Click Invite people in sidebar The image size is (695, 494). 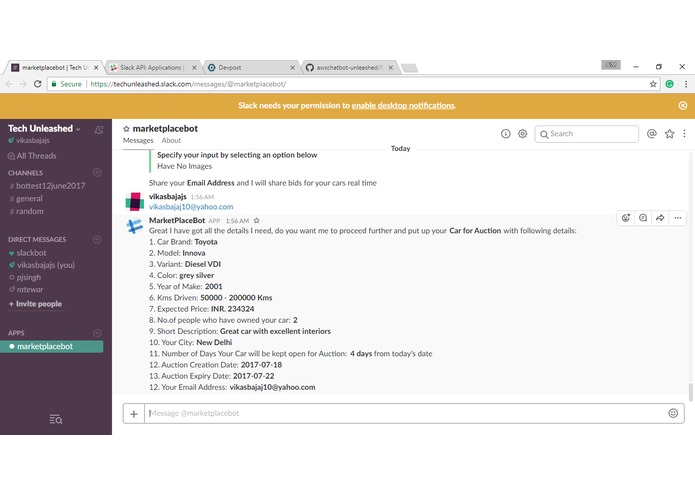pyautogui.click(x=35, y=304)
